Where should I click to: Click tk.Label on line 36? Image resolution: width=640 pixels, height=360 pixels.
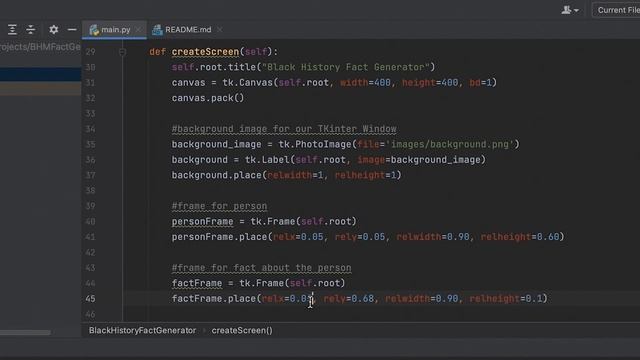(267, 160)
